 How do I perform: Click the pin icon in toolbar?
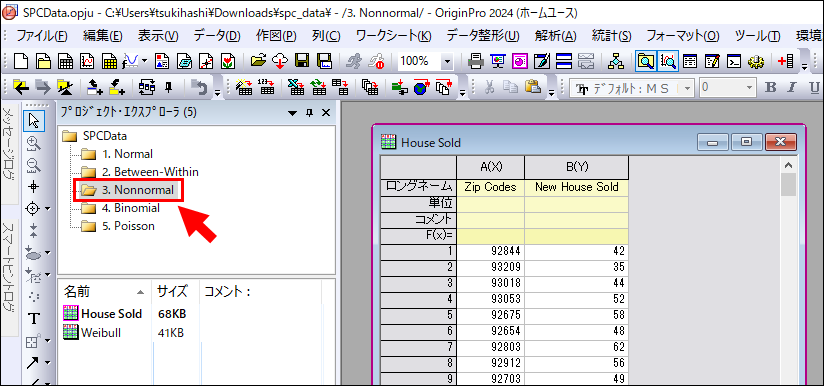pos(169,87)
